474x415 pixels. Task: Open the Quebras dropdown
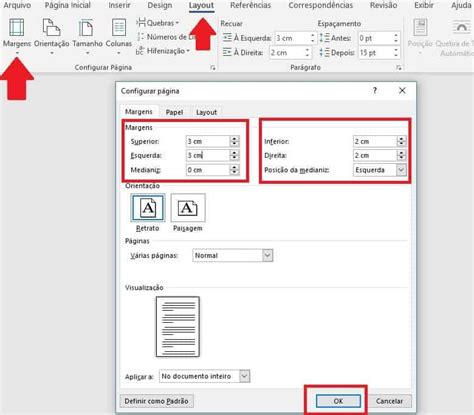158,23
